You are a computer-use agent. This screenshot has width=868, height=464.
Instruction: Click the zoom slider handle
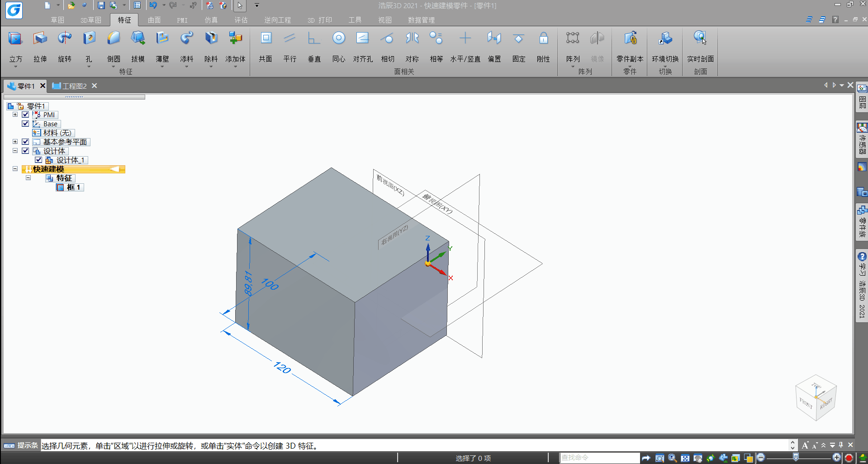796,457
